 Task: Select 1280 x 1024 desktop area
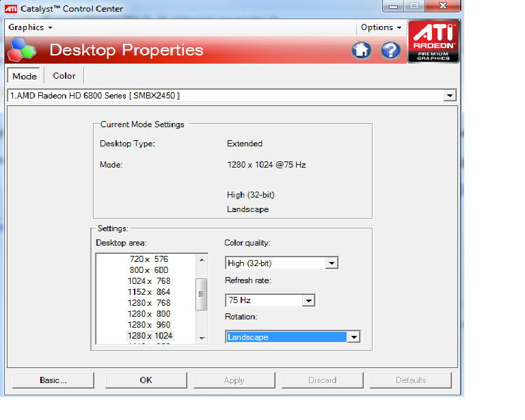point(150,336)
